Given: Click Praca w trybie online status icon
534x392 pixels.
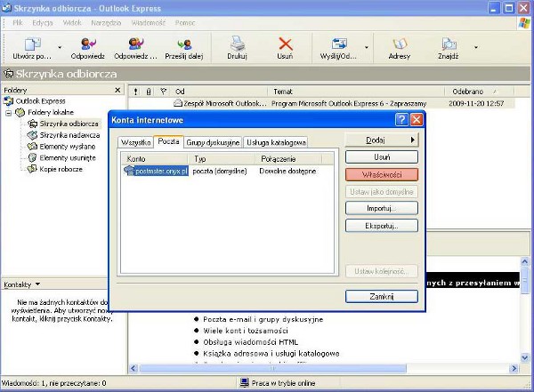Looking at the screenshot, I should [244, 383].
